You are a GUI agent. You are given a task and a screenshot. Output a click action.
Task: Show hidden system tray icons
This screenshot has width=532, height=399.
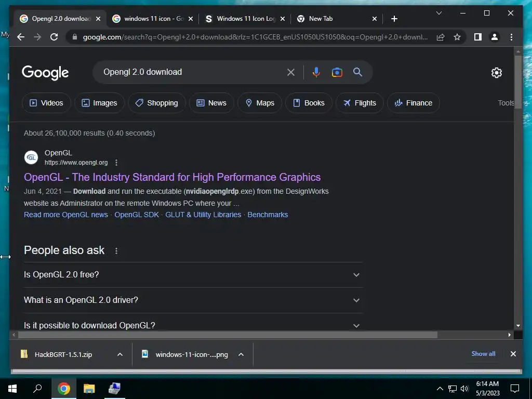point(440,389)
